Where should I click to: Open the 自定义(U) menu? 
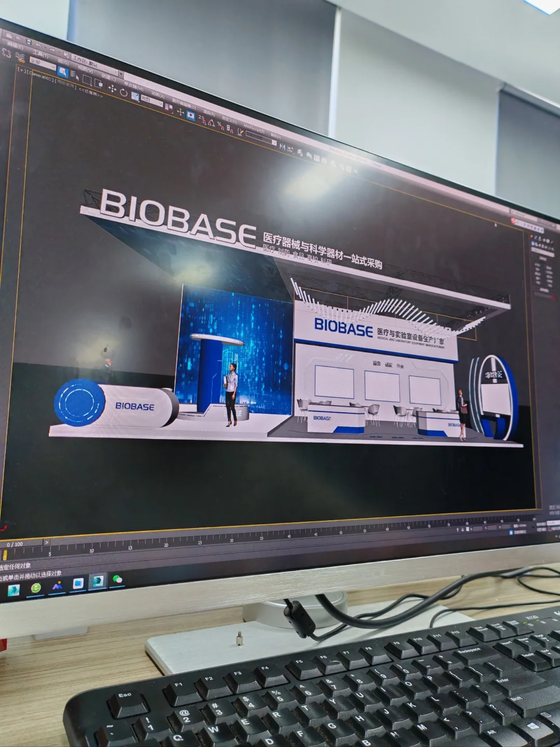229,121
